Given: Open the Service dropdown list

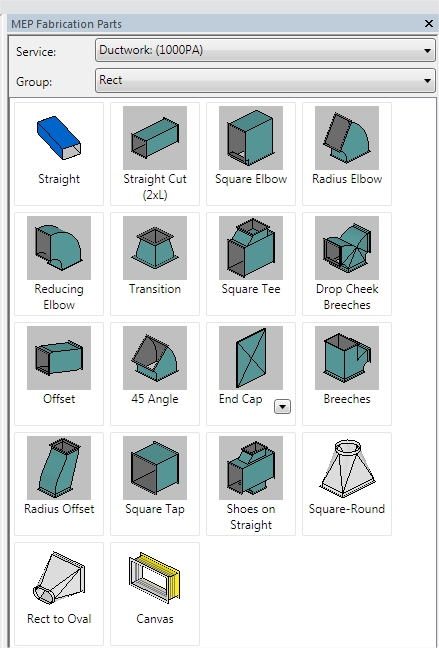Looking at the screenshot, I should (x=265, y=50).
